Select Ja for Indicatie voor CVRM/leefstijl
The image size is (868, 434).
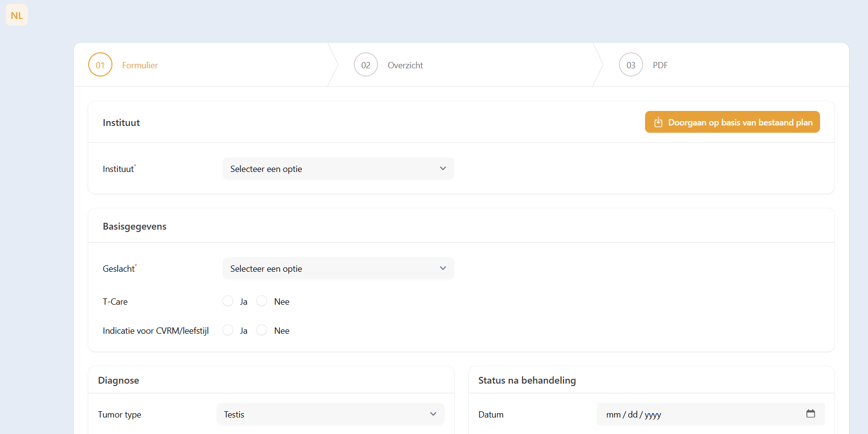click(228, 330)
